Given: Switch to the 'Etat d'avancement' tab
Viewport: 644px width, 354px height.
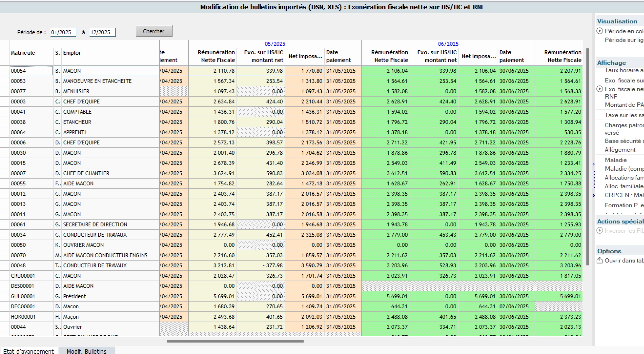Looking at the screenshot, I should [x=29, y=351].
